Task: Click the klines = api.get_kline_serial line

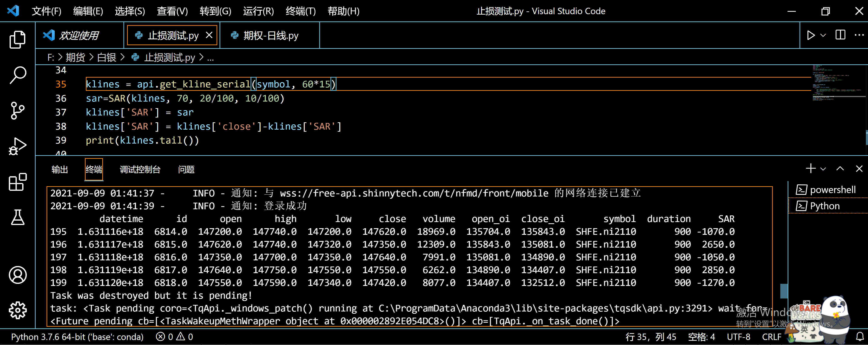Action: pyautogui.click(x=211, y=84)
